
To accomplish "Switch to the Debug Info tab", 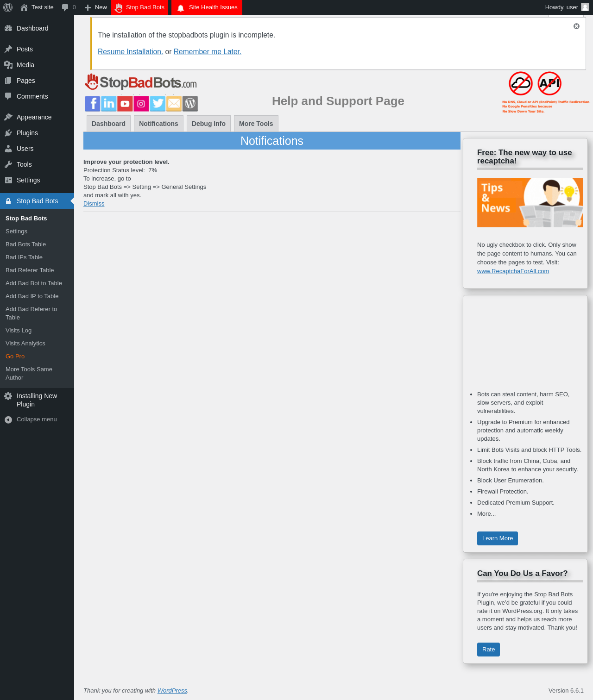I will point(208,124).
